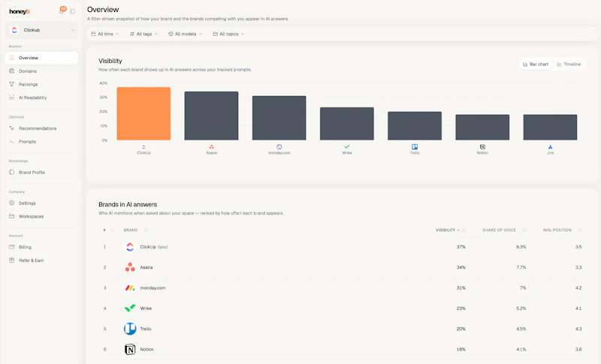Open Refer & Earn page
Image resolution: width=601 pixels, height=364 pixels.
pyautogui.click(x=42, y=260)
